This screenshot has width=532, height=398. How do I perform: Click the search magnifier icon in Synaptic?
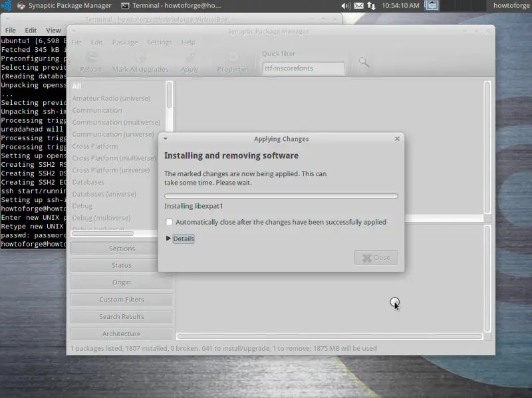(x=364, y=62)
